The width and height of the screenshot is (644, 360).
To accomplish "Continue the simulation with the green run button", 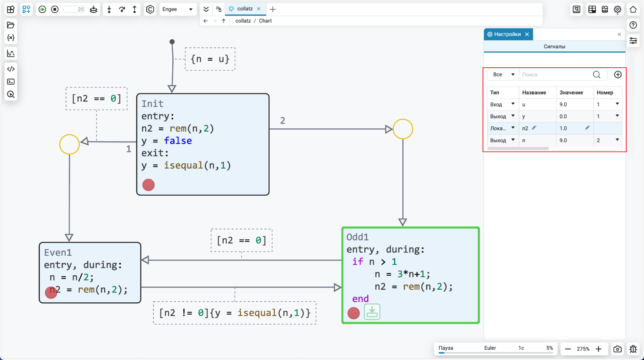I will [42, 9].
